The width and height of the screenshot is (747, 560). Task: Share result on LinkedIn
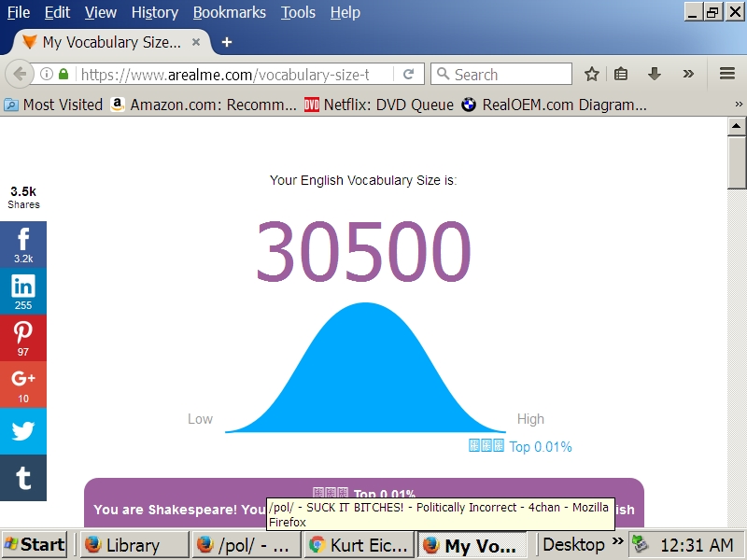[x=22, y=291]
